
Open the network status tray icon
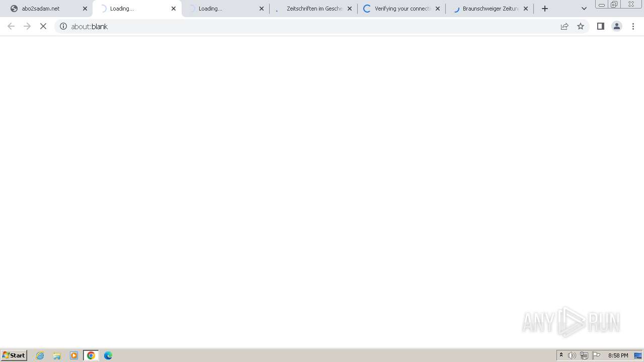584,355
